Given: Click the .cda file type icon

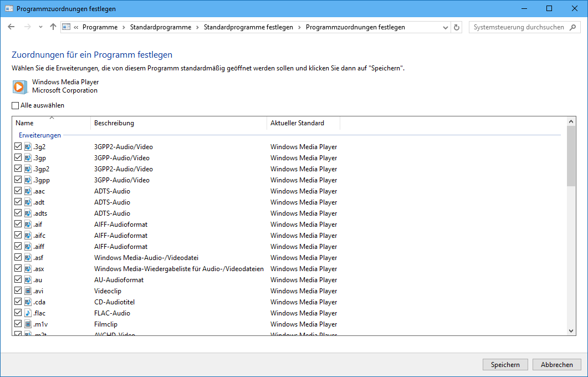Looking at the screenshot, I should [x=28, y=302].
